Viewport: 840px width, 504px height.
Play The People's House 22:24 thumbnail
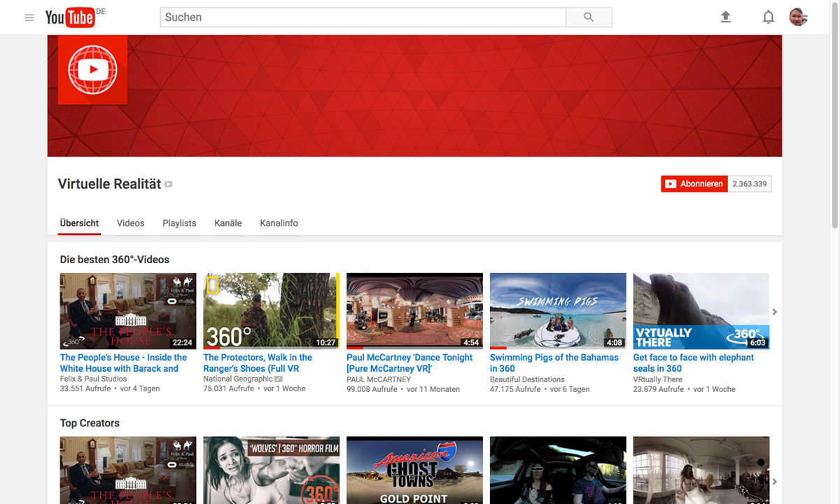[x=128, y=311]
